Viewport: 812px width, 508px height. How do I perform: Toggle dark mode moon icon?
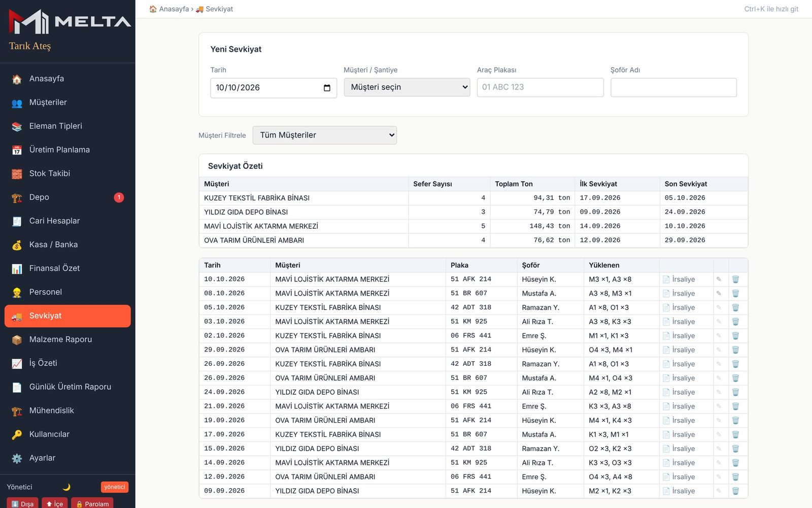(x=66, y=487)
